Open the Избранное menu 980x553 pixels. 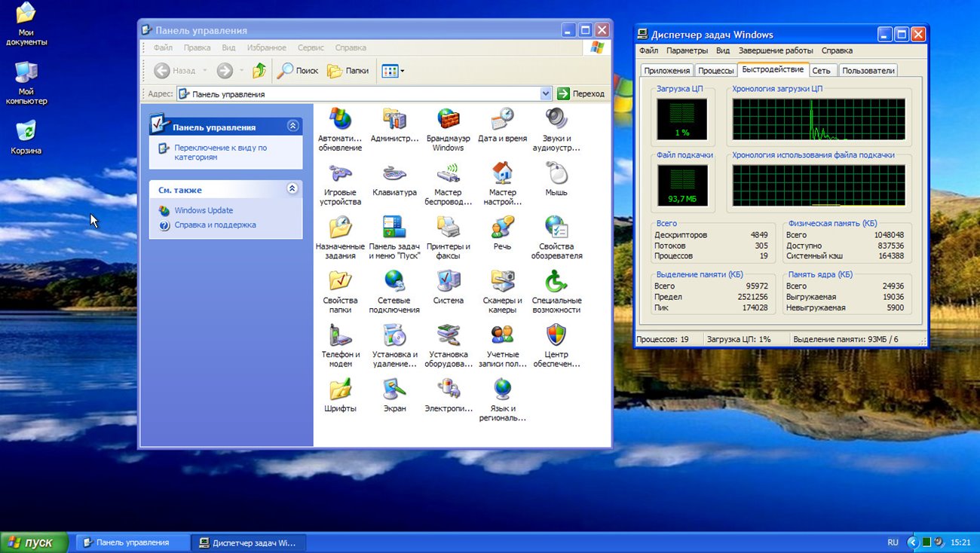click(x=266, y=47)
